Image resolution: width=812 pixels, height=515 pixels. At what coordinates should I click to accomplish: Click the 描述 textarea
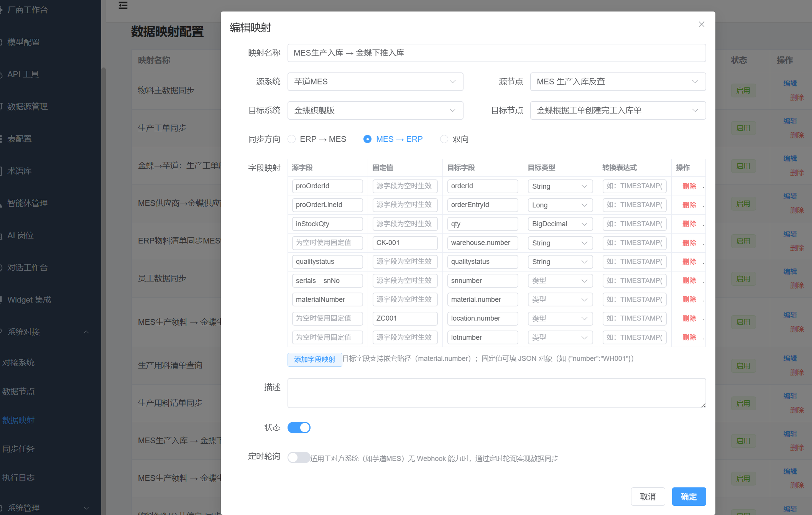pyautogui.click(x=497, y=393)
